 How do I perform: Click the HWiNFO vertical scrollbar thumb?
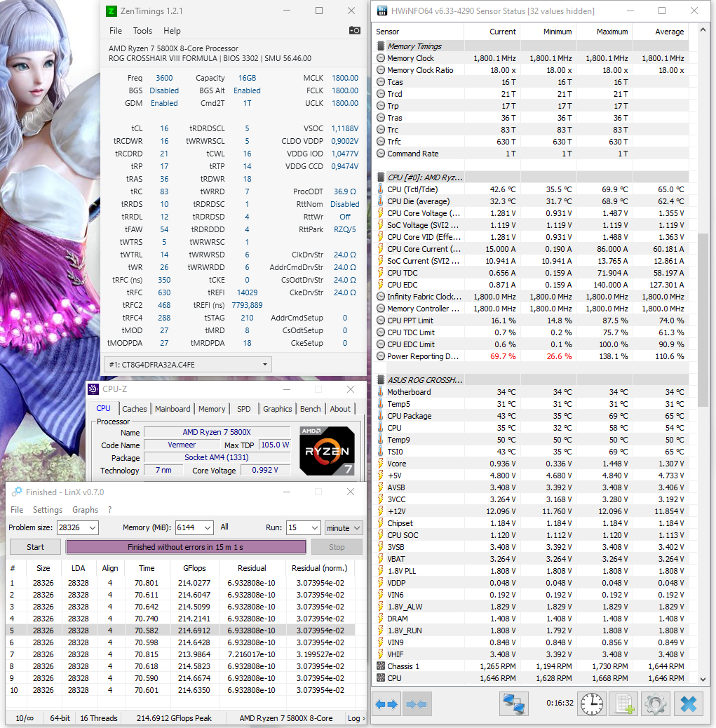[703, 321]
